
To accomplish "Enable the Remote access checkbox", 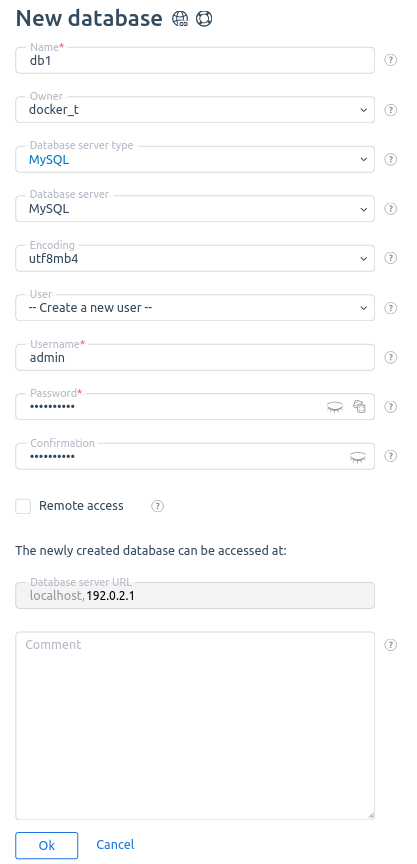I will point(23,506).
